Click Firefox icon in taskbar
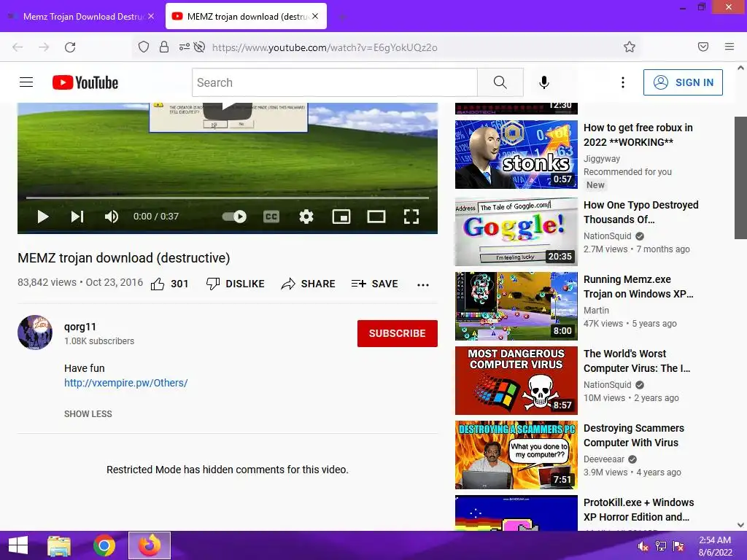This screenshot has width=747, height=560. [149, 545]
